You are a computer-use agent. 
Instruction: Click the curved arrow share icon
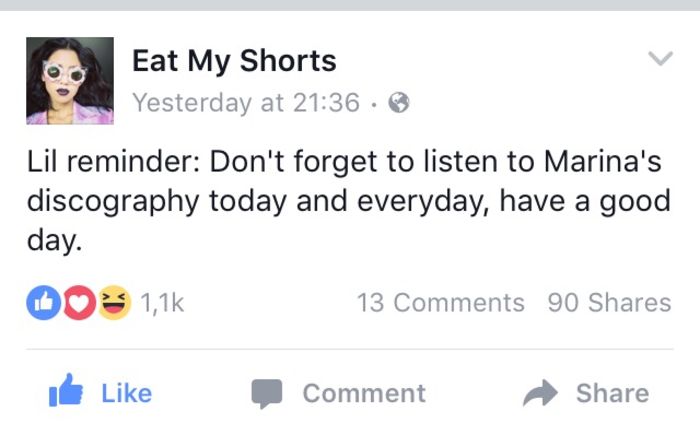[540, 393]
